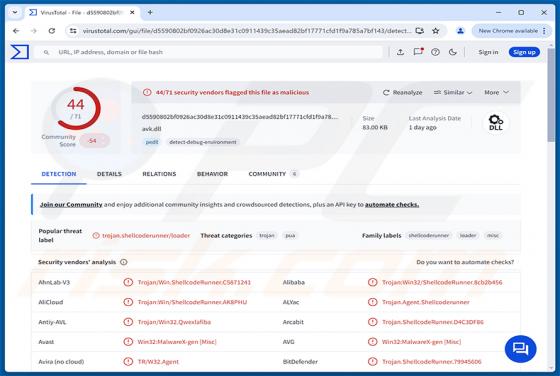Switch to the COMMUNITY tab
The width and height of the screenshot is (560, 376).
pos(273,174)
